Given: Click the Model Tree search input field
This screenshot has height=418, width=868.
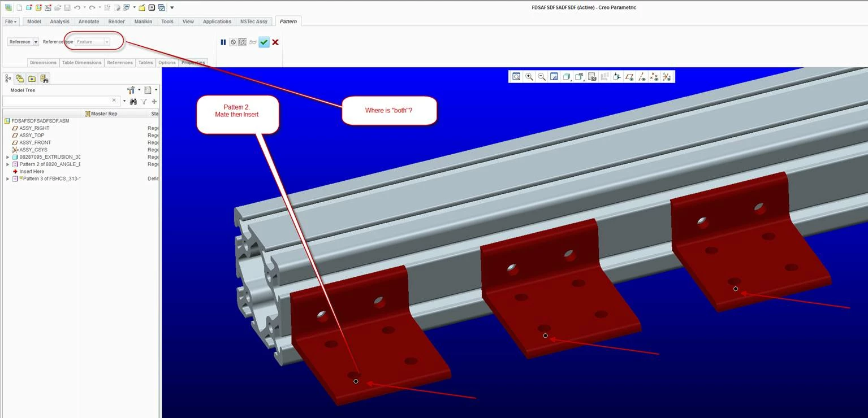Looking at the screenshot, I should [x=60, y=101].
